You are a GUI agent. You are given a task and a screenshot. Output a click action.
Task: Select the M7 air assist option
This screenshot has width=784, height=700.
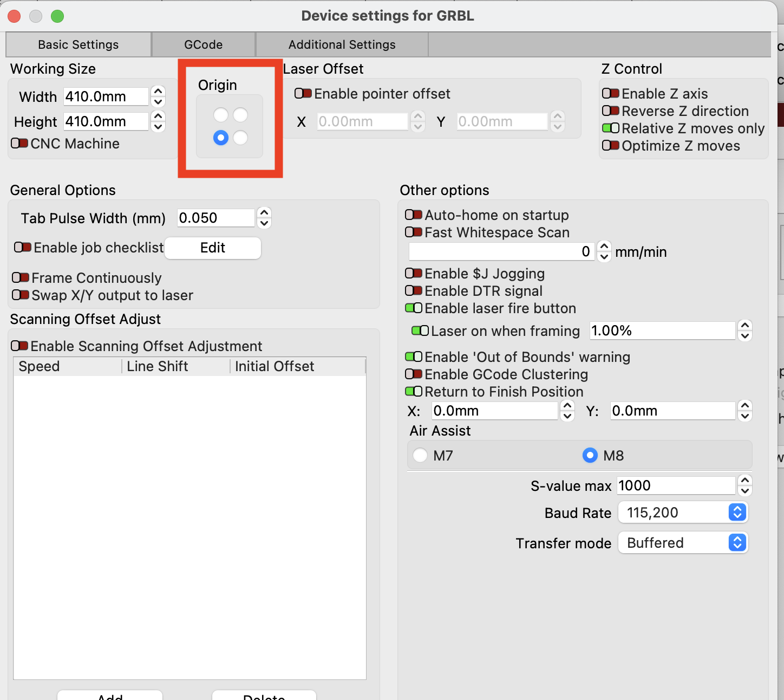coord(420,455)
